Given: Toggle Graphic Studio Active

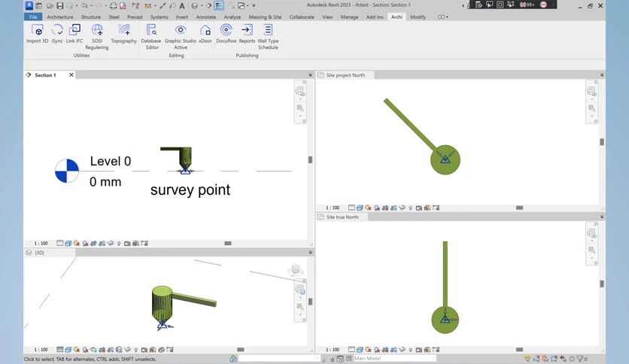Looking at the screenshot, I should tap(181, 37).
